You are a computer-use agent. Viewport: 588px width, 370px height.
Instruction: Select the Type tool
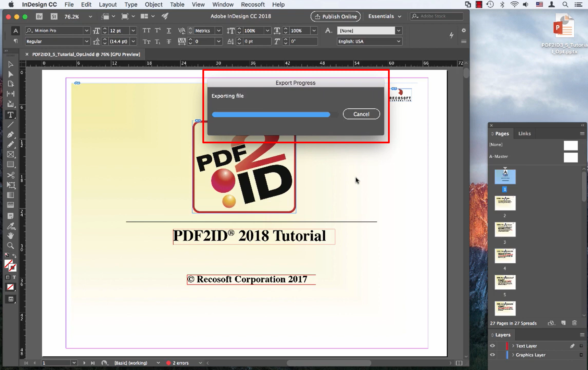tap(11, 115)
